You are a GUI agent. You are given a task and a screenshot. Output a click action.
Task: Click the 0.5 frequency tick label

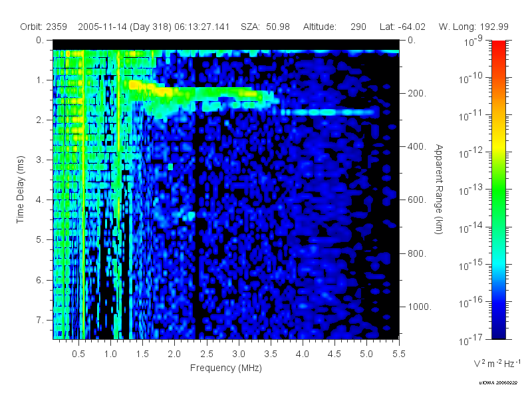click(78, 354)
